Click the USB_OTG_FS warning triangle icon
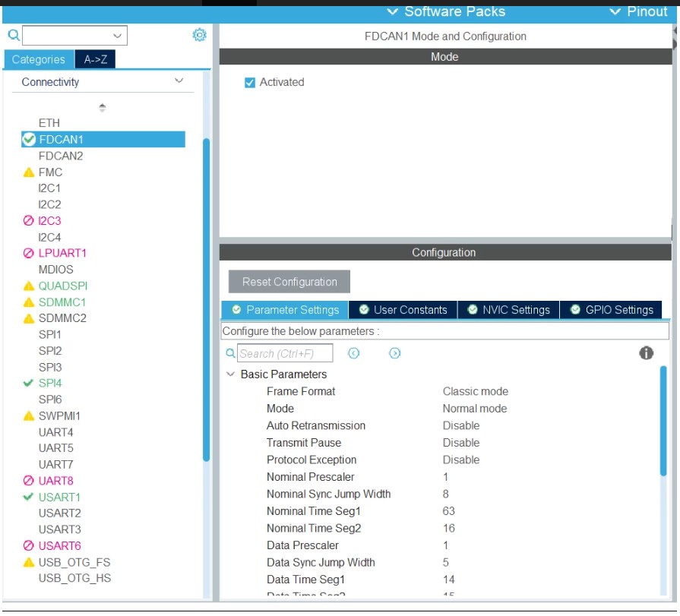 pyautogui.click(x=29, y=563)
